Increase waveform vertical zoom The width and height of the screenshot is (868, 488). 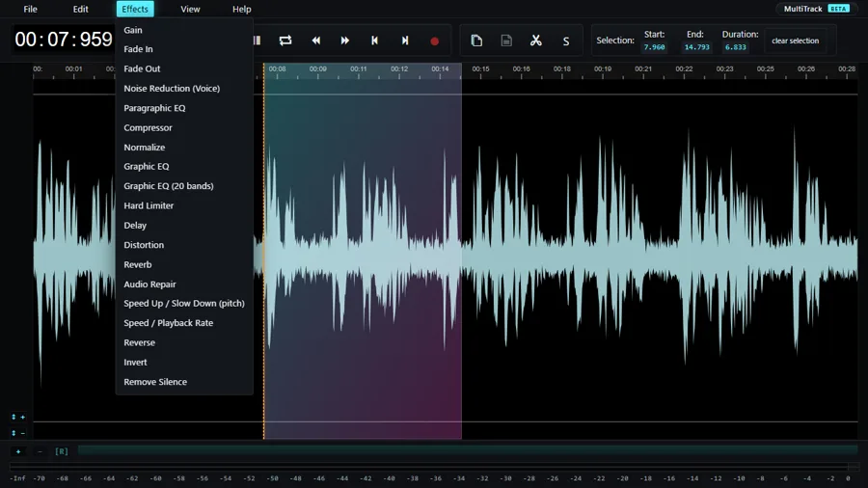click(18, 417)
